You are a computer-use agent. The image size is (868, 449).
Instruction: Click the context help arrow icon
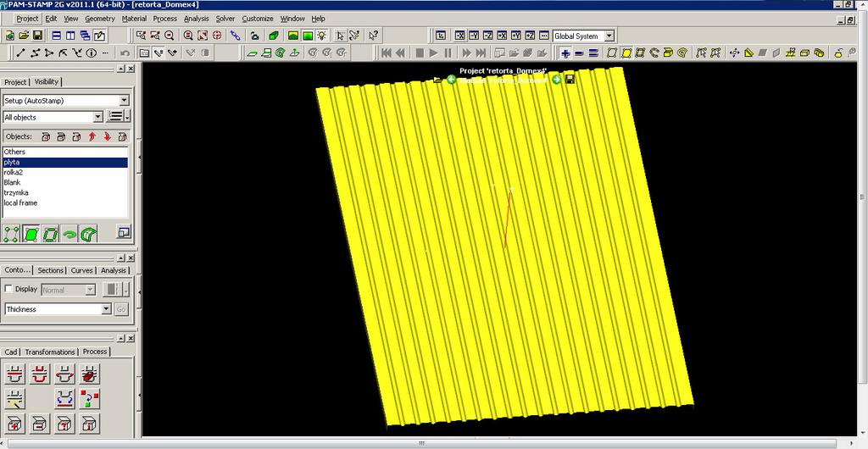[374, 36]
